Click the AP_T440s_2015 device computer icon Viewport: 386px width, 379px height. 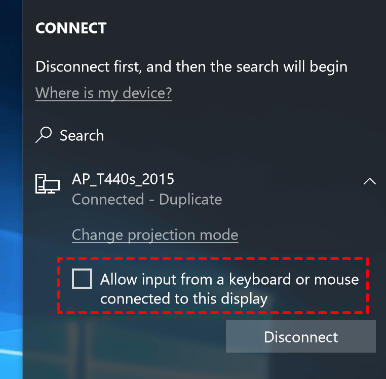coord(47,184)
